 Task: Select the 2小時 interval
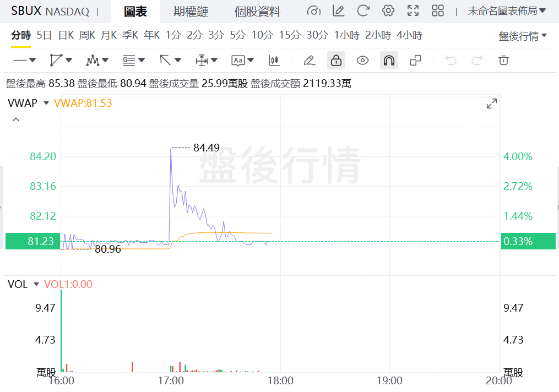378,35
